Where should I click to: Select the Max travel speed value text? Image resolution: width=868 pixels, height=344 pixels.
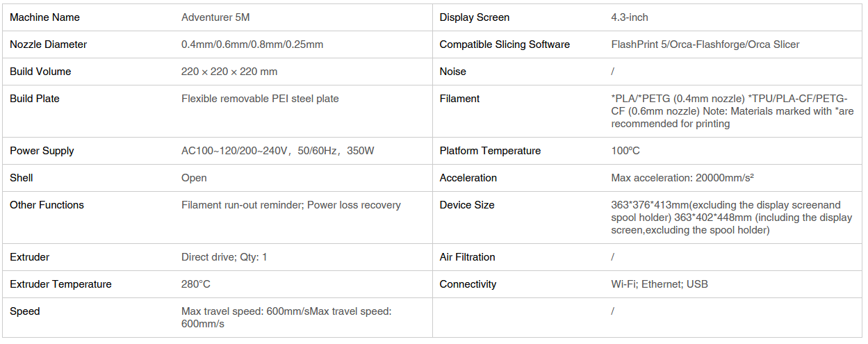[286, 318]
